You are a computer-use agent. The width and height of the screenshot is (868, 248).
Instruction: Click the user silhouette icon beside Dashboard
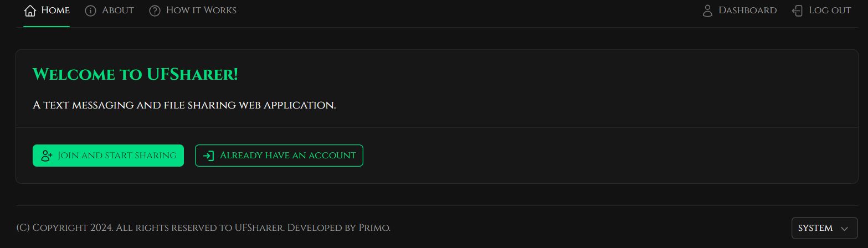(x=707, y=11)
